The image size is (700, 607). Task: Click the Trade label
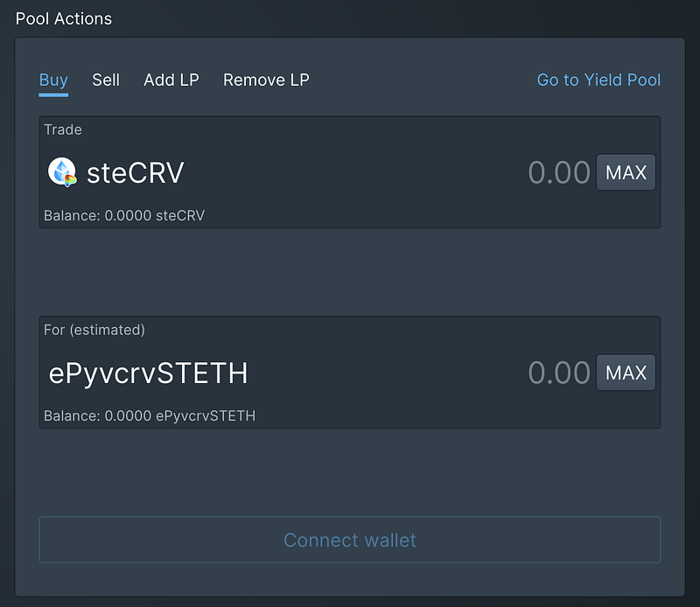pos(63,129)
